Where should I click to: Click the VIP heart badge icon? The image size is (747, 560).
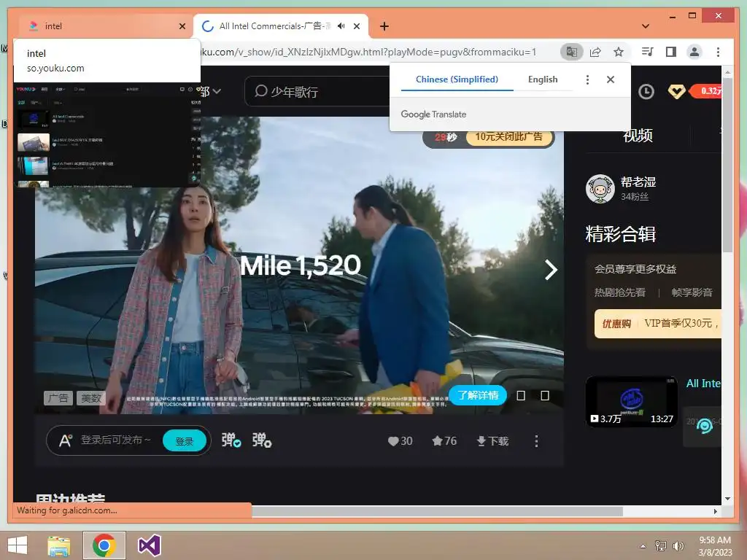(x=676, y=91)
